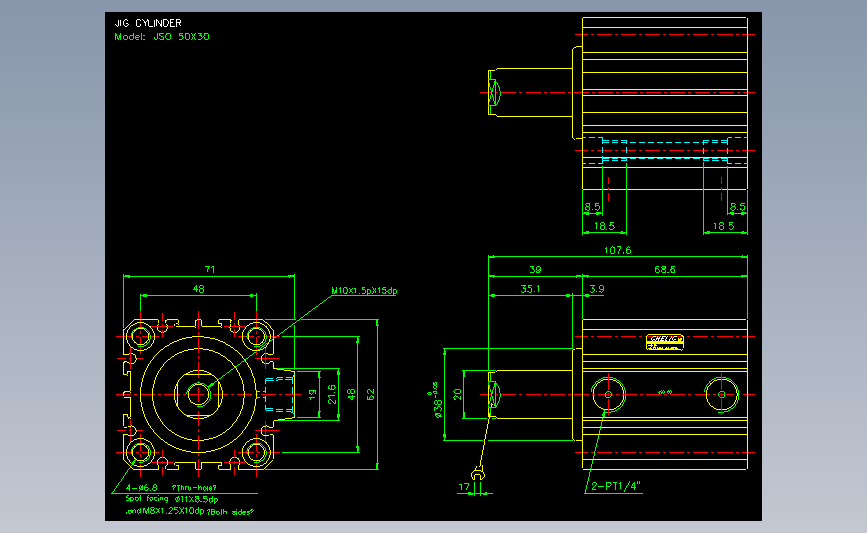Click the "JIG CYLINDER" title text
Image resolution: width=867 pixels, height=533 pixels.
click(148, 23)
